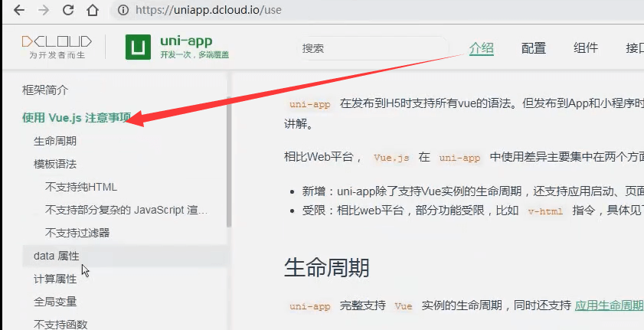
Task: Switch to the 组件 nav tab
Action: coord(586,48)
